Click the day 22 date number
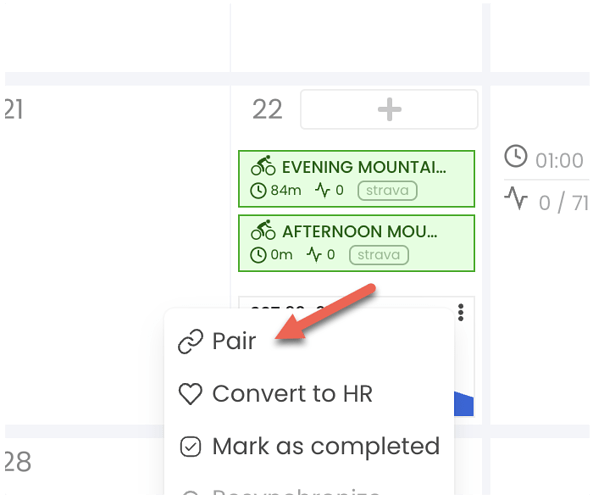 coord(267,110)
